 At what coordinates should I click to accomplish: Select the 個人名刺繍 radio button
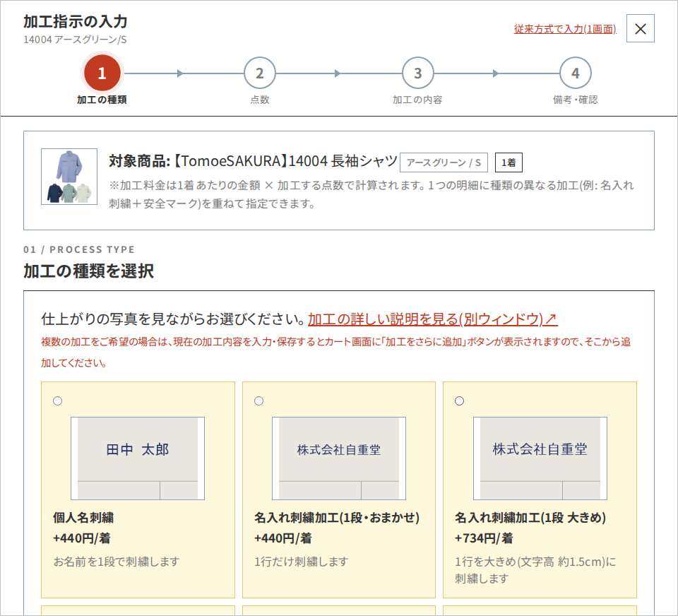pyautogui.click(x=57, y=401)
